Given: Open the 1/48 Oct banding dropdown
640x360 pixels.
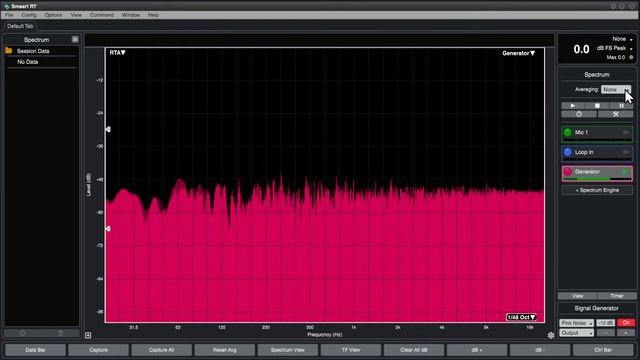Looking at the screenshot, I should (521, 317).
